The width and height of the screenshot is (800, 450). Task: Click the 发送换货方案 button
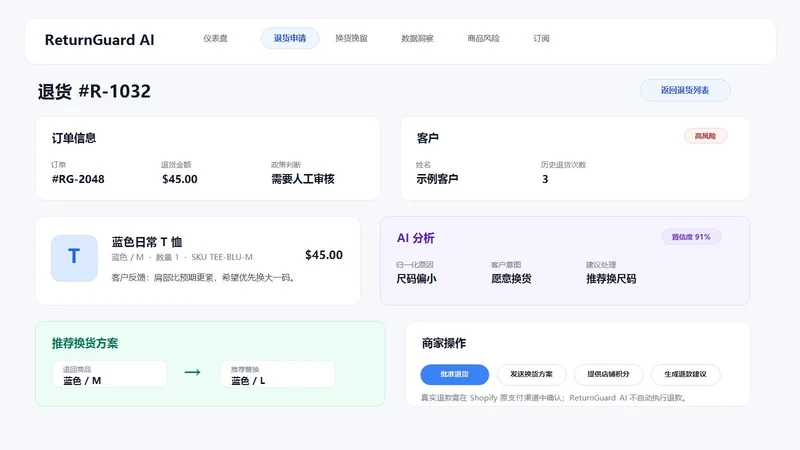(532, 374)
